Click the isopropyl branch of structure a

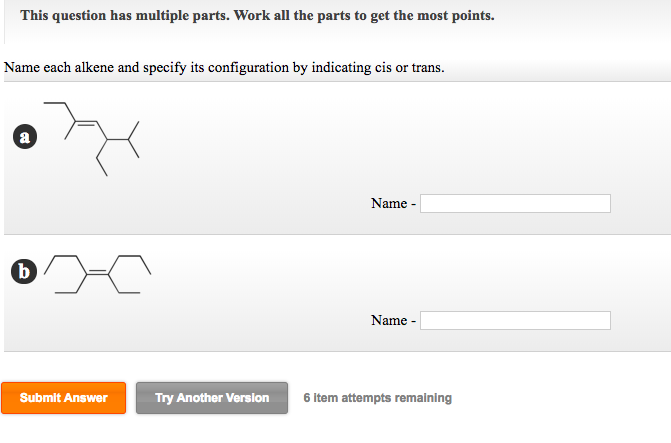pos(128,140)
